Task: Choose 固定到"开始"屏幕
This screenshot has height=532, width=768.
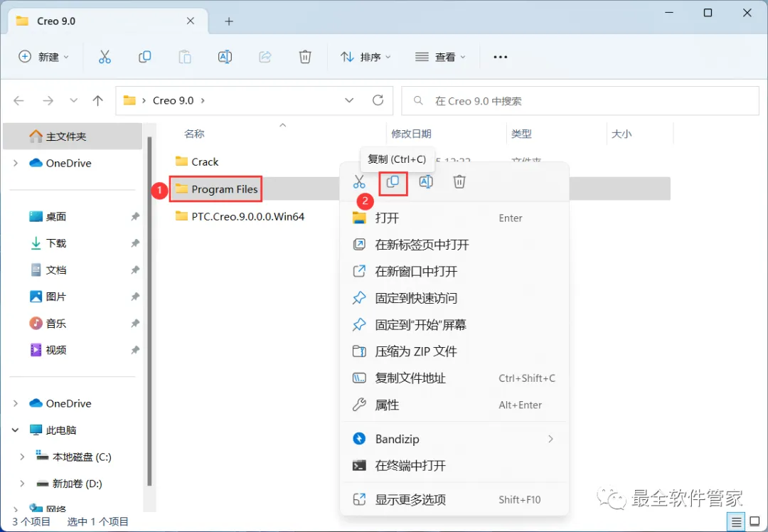Action: point(454,325)
